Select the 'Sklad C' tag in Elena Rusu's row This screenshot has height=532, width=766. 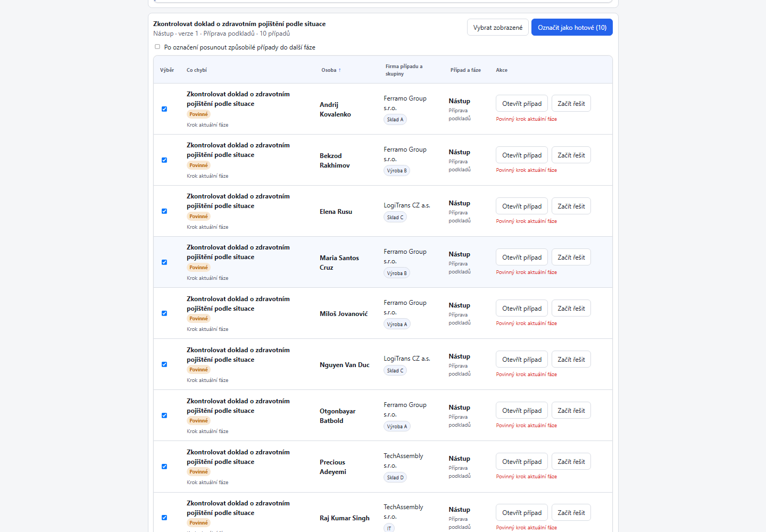395,217
